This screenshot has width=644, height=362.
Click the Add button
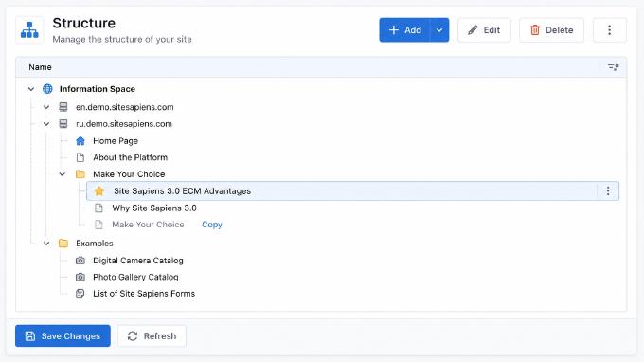coord(404,30)
